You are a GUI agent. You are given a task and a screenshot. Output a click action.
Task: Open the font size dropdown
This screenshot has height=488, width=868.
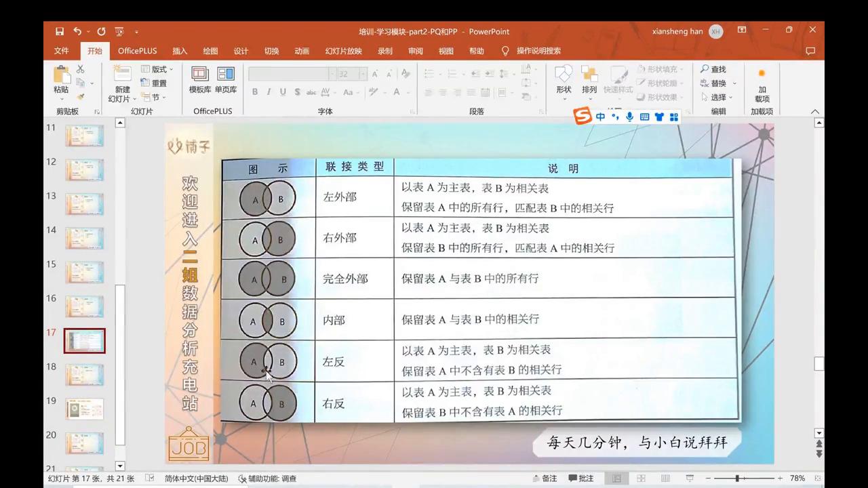click(x=362, y=74)
